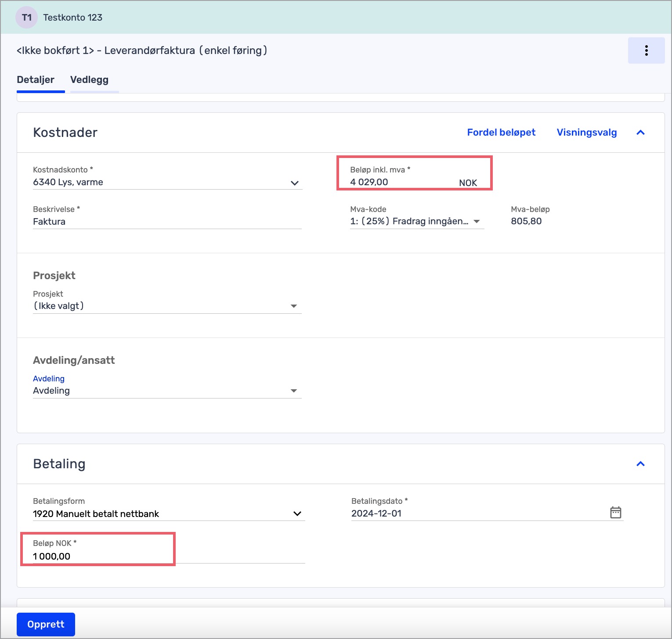The image size is (672, 639).
Task: Click the Avdeling/ansatt heading
Action: click(74, 360)
